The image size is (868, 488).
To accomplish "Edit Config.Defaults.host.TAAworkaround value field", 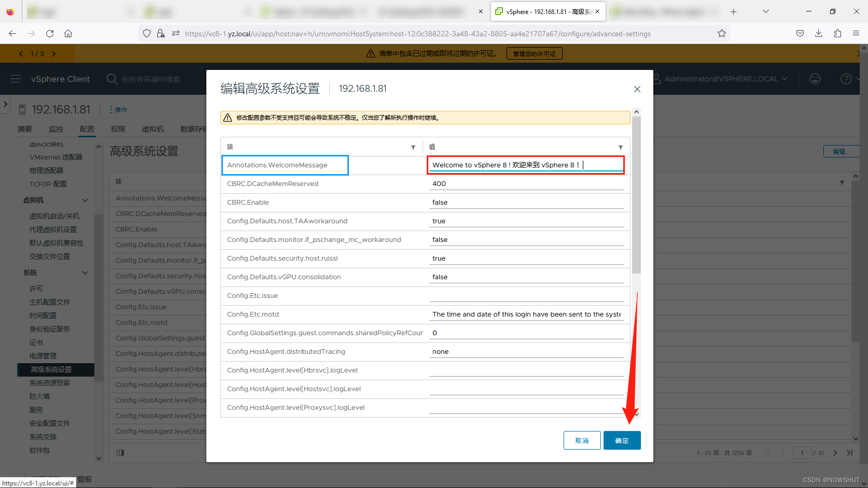I will coord(526,221).
